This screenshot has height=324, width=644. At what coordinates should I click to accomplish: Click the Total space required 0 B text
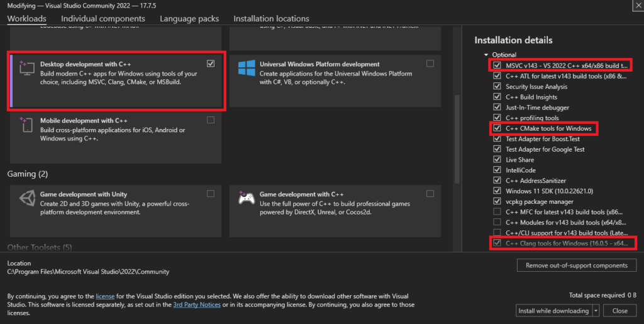[602, 295]
